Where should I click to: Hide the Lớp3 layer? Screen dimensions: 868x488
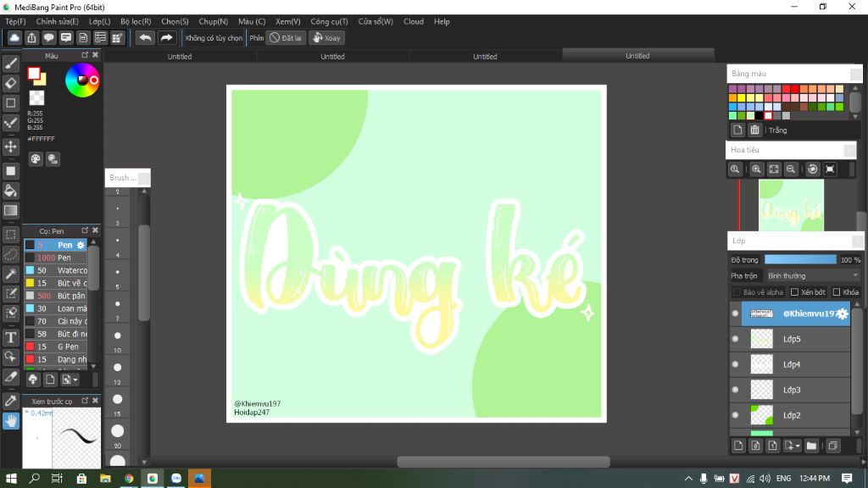coord(735,390)
